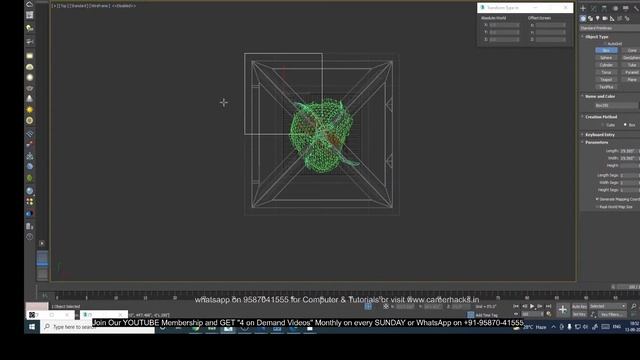Click the object name input field
This screenshot has width=640, height=360.
616,105
